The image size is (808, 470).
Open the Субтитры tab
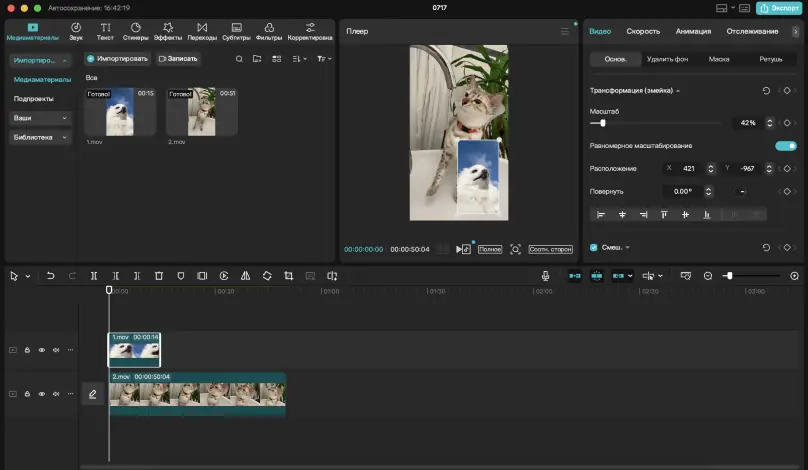237,31
